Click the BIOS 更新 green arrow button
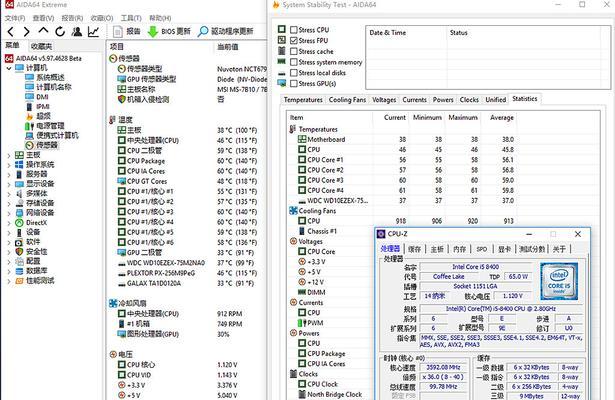 pos(169,31)
